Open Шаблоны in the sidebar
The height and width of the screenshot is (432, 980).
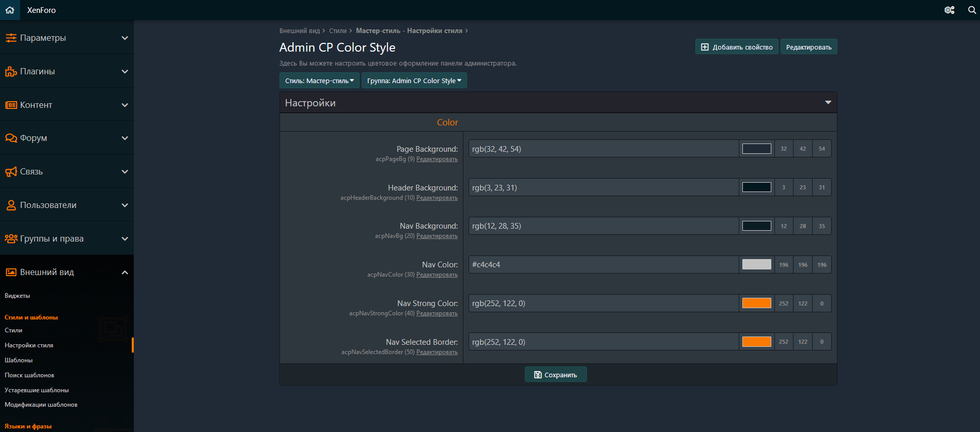coord(19,360)
